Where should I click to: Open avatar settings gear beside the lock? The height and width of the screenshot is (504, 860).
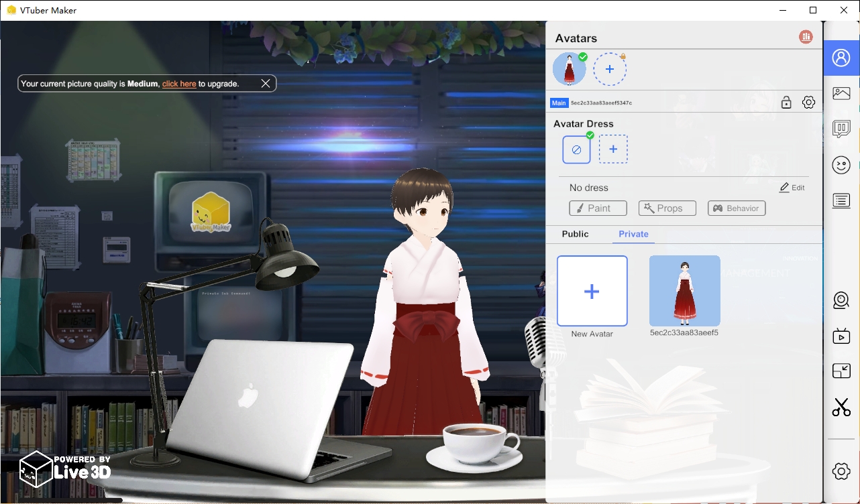click(x=808, y=102)
